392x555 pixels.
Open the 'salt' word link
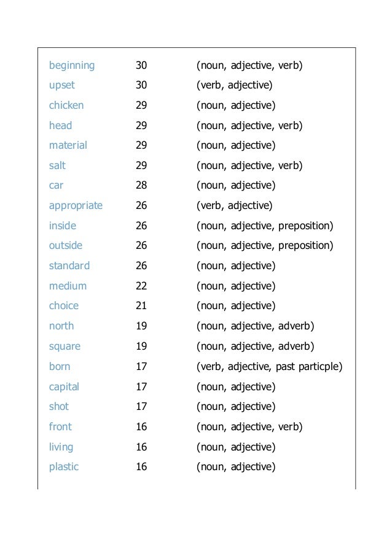(x=57, y=165)
